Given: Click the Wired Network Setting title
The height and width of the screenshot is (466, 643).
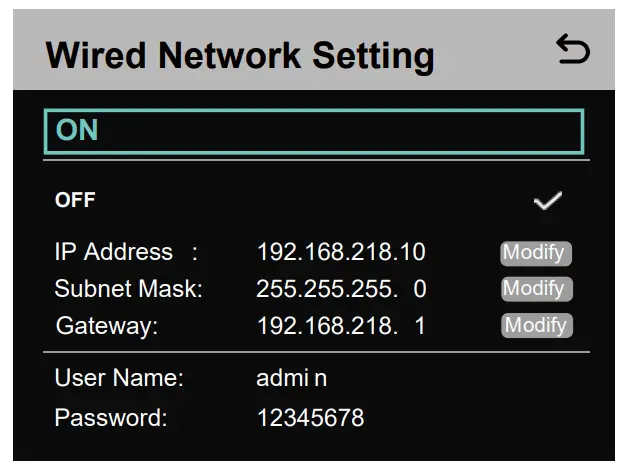Looking at the screenshot, I should point(240,55).
